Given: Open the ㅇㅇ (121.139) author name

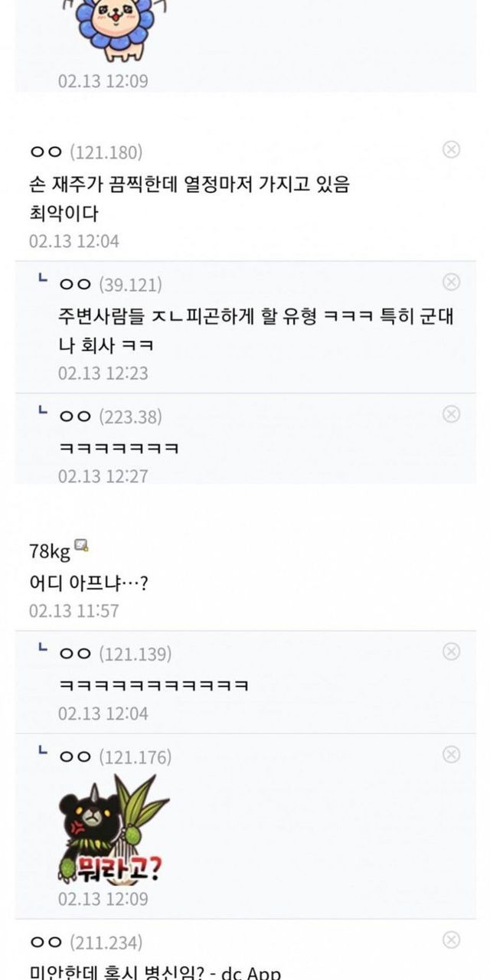Looking at the screenshot, I should pos(115,655).
